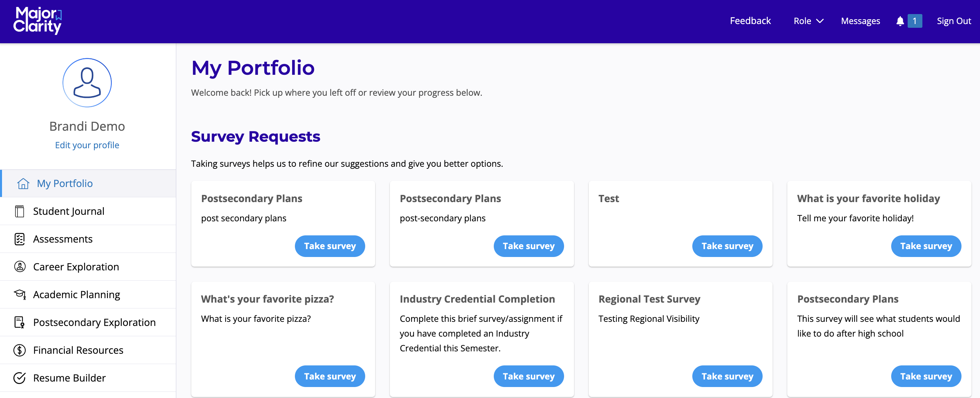
Task: Click the MajorClarity logo
Action: [x=37, y=21]
